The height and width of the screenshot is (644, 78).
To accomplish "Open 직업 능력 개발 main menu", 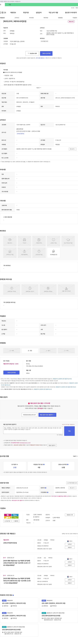I will [x=53, y=12].
